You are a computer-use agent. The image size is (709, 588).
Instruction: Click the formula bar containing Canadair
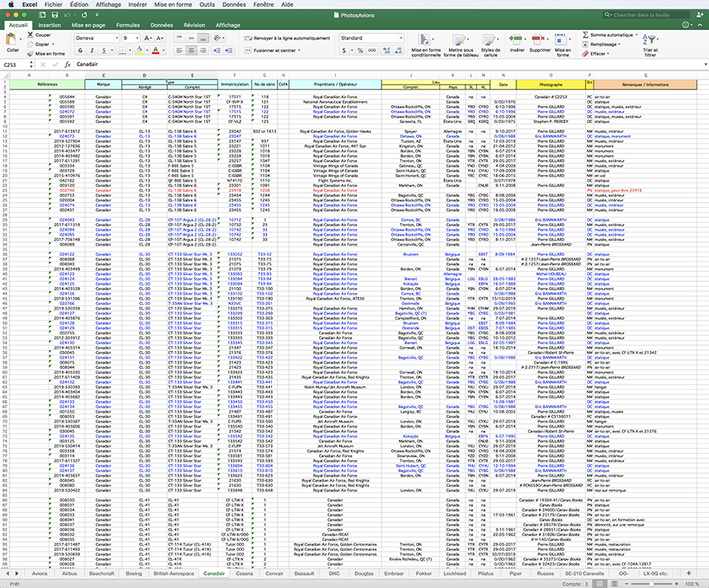(x=388, y=64)
